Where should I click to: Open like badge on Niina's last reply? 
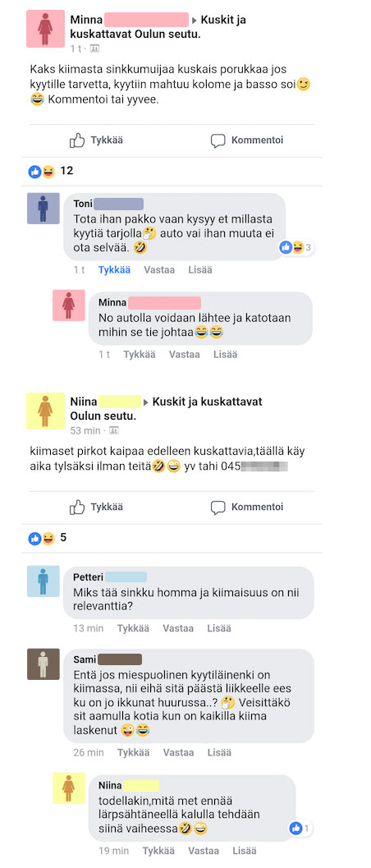pos(300,829)
